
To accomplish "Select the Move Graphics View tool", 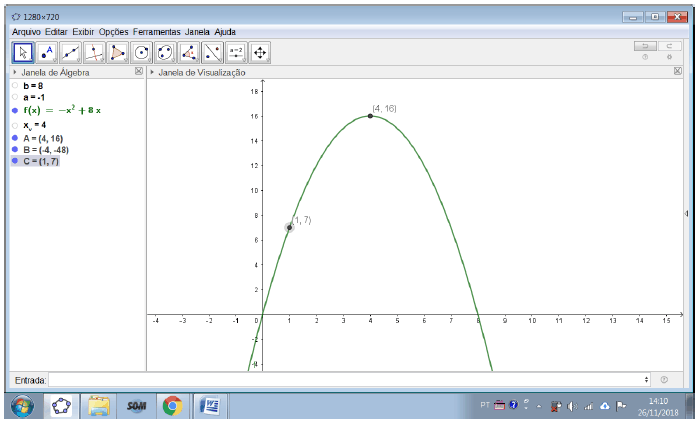I will coord(260,52).
